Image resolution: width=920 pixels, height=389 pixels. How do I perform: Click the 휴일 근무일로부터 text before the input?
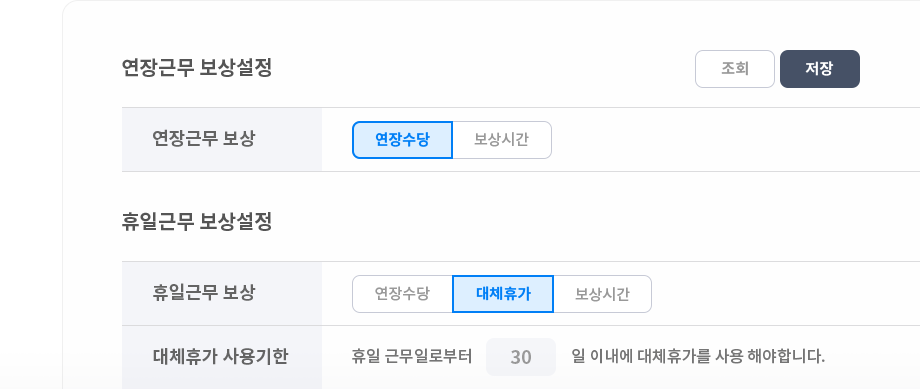[x=412, y=356]
